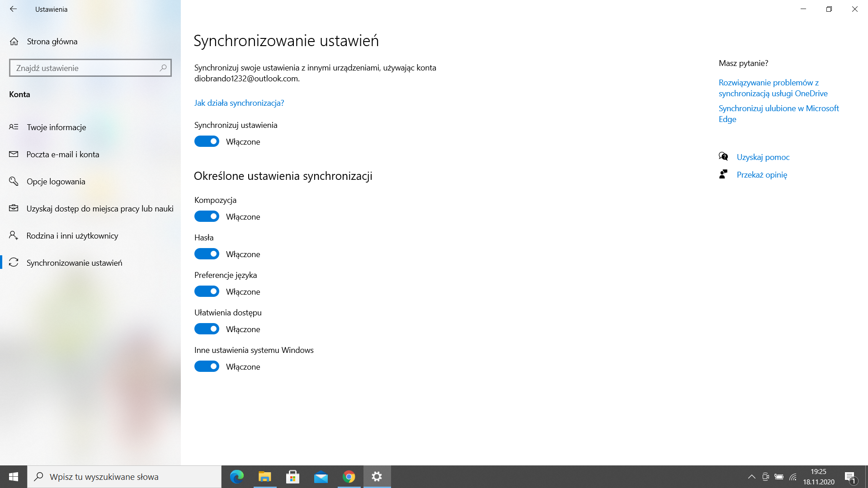Go to Strona główna home
Image resolution: width=868 pixels, height=488 pixels.
pos(52,42)
